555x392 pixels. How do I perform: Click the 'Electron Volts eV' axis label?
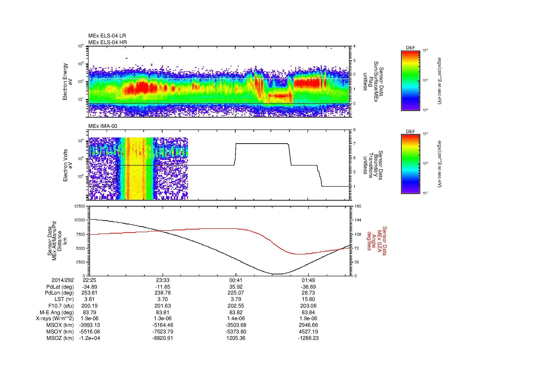point(68,165)
